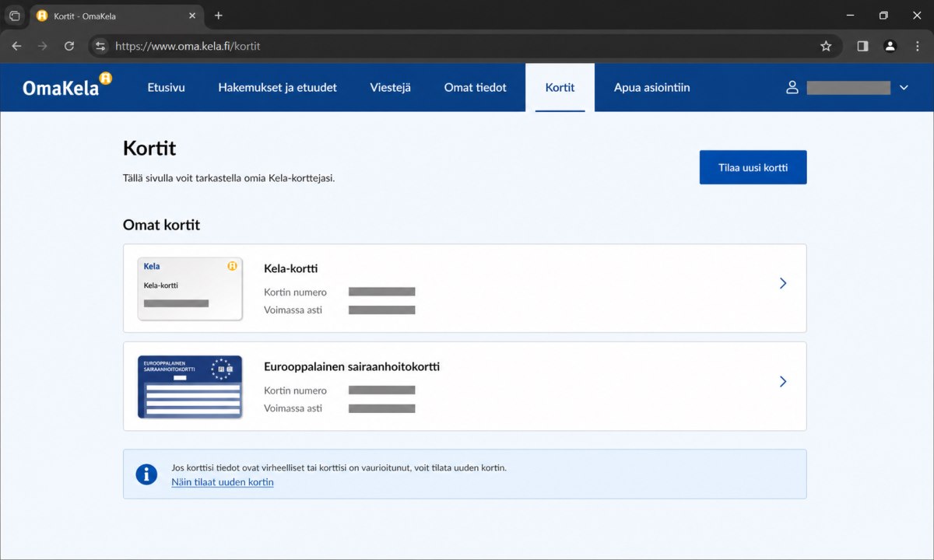Go back using the browser back arrow
This screenshot has height=560, width=934.
pos(16,46)
